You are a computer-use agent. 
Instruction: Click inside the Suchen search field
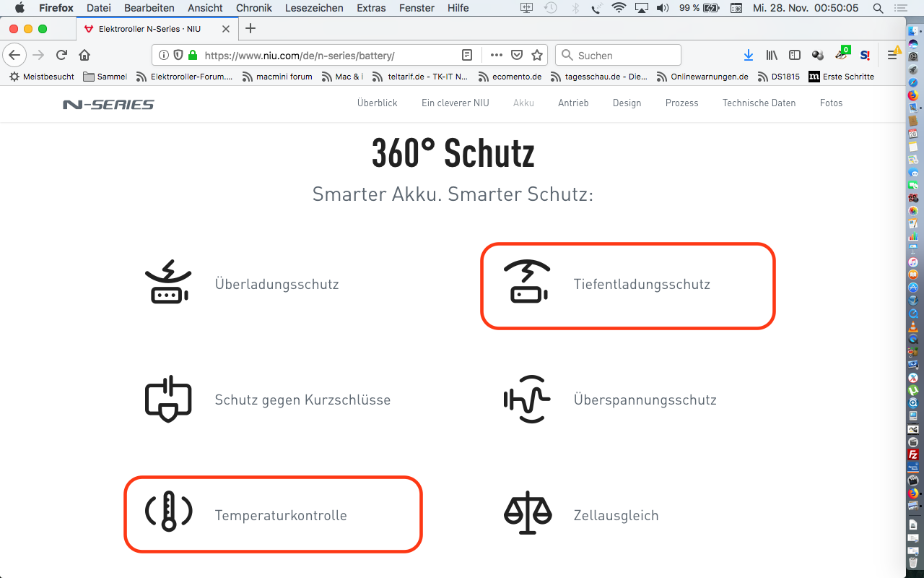click(x=624, y=55)
